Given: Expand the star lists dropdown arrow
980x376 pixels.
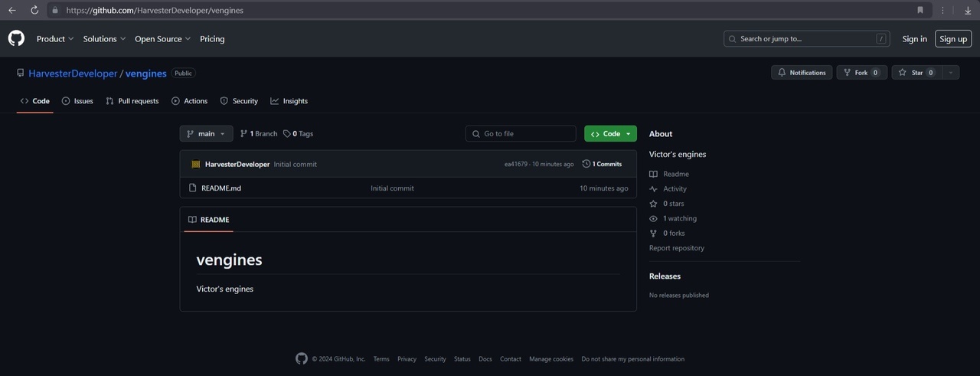Looking at the screenshot, I should coord(950,73).
